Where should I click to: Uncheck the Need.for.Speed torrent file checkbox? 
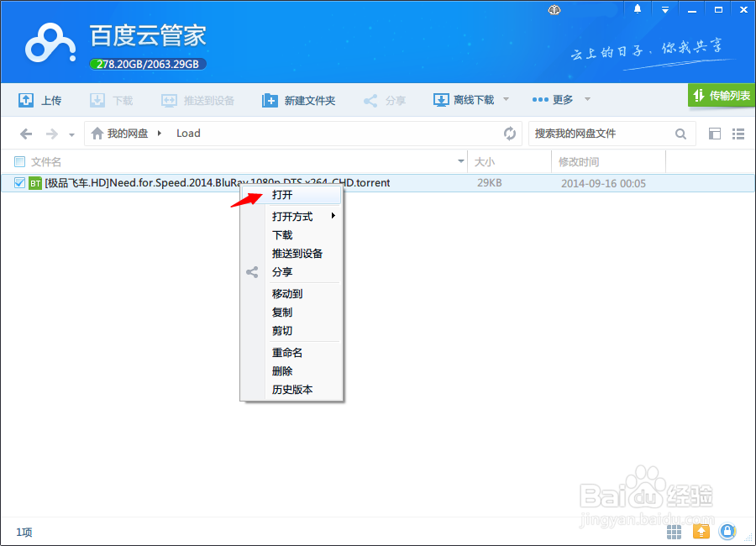click(x=20, y=183)
